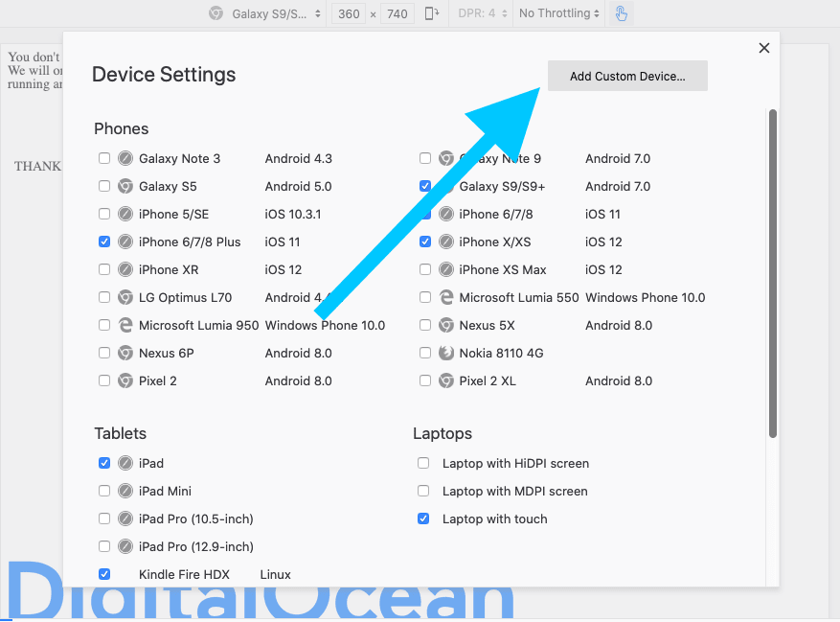Click the Pixel 2 device name
The height and width of the screenshot is (622, 840).
(157, 381)
